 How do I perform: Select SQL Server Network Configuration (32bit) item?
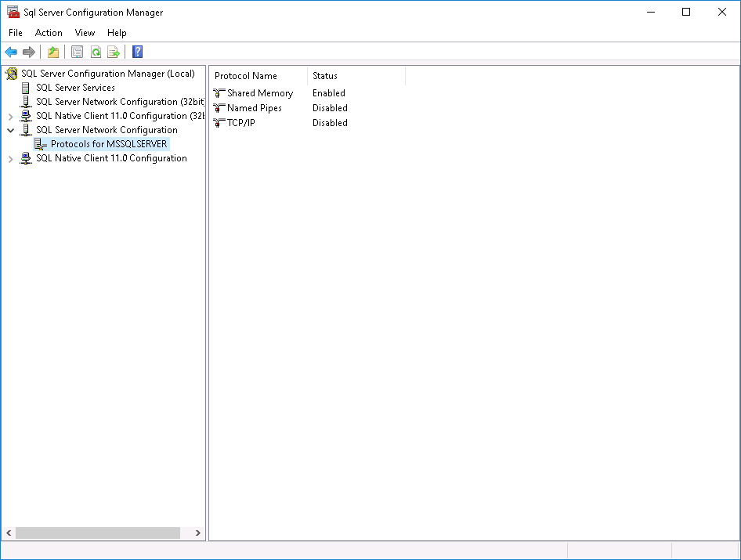click(x=120, y=102)
